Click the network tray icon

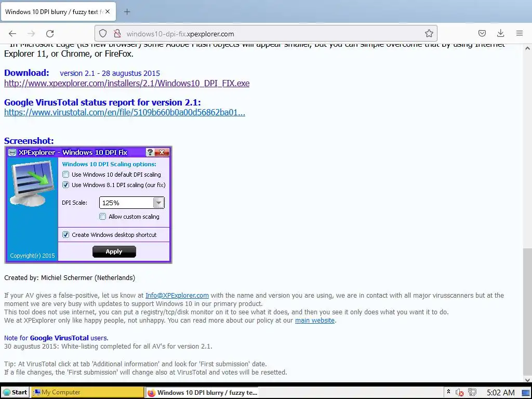472,393
